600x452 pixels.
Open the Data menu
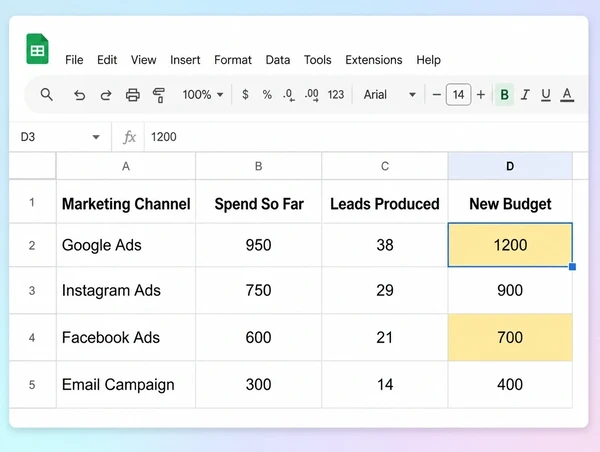pyautogui.click(x=278, y=60)
